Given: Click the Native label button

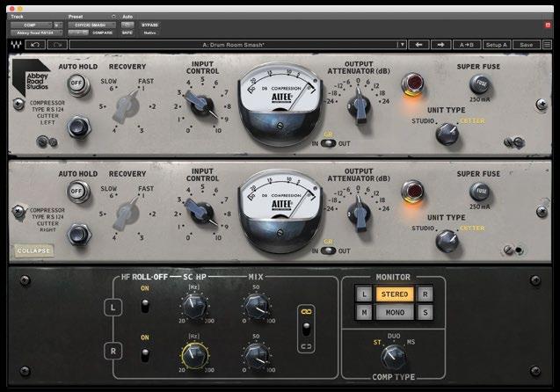Looking at the screenshot, I should [149, 33].
